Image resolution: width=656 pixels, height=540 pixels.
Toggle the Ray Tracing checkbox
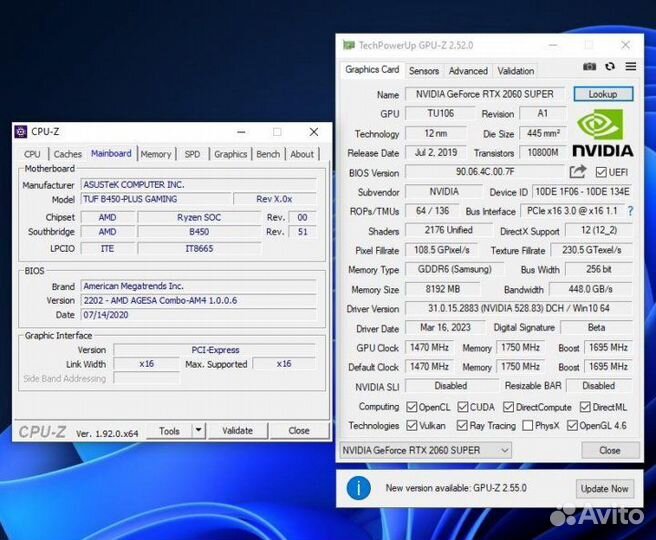(462, 425)
